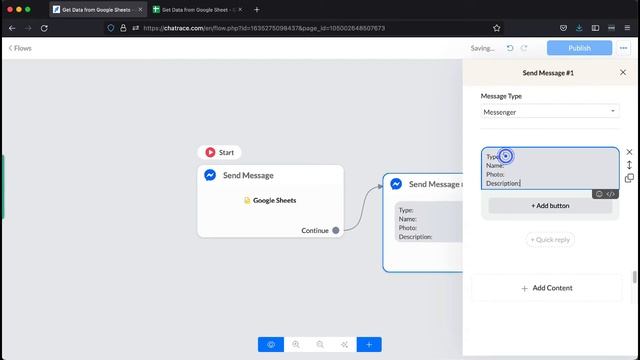
Task: Redo the last flow change
Action: click(524, 48)
